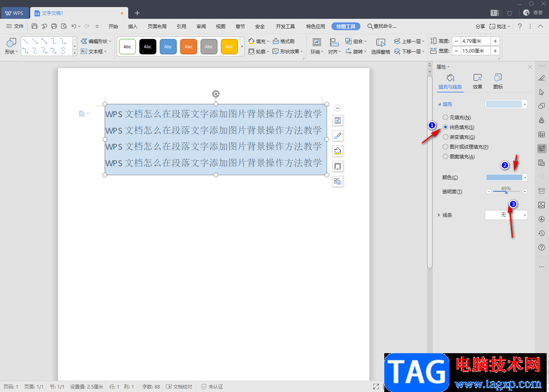Click the 分享 share button

click(480, 26)
